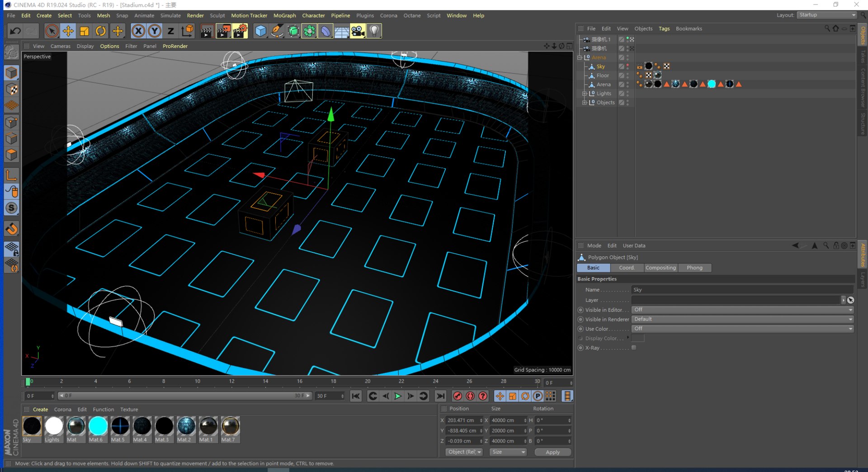Viewport: 868px width, 472px height.
Task: Open Visible in Renderer dropdown
Action: click(742, 319)
